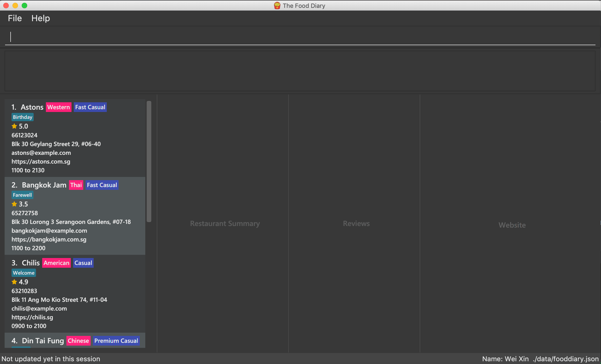Image resolution: width=601 pixels, height=364 pixels.
Task: Click the Chinese cuisine tag
Action: coord(79,341)
